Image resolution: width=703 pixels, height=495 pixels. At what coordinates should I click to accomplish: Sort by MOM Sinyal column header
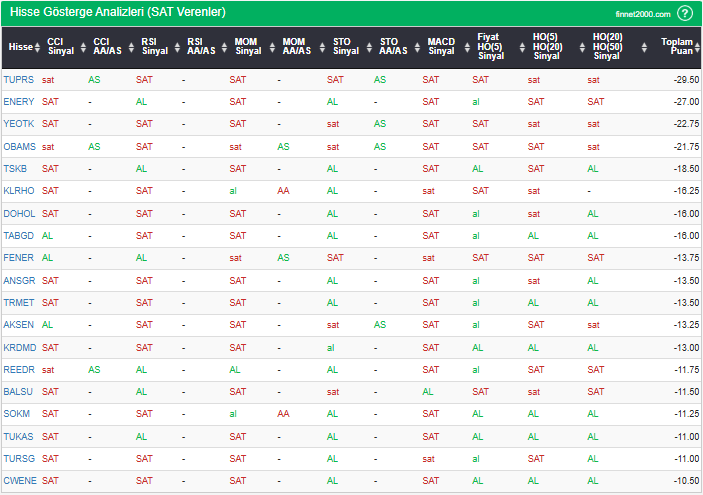point(248,47)
